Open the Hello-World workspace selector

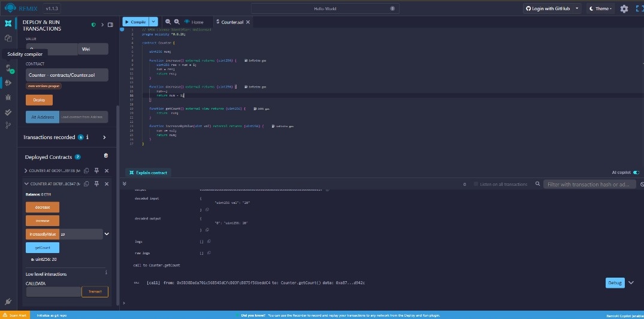(x=325, y=8)
